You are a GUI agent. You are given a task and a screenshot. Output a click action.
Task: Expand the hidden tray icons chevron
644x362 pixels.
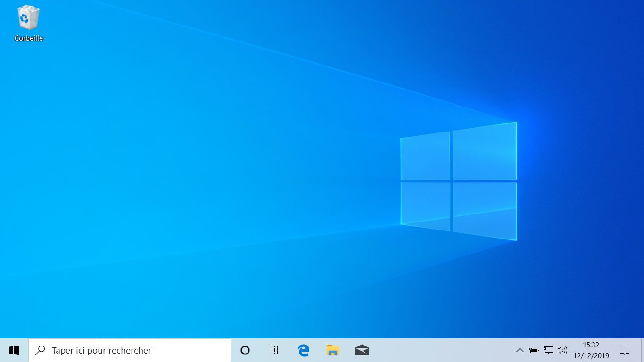520,350
